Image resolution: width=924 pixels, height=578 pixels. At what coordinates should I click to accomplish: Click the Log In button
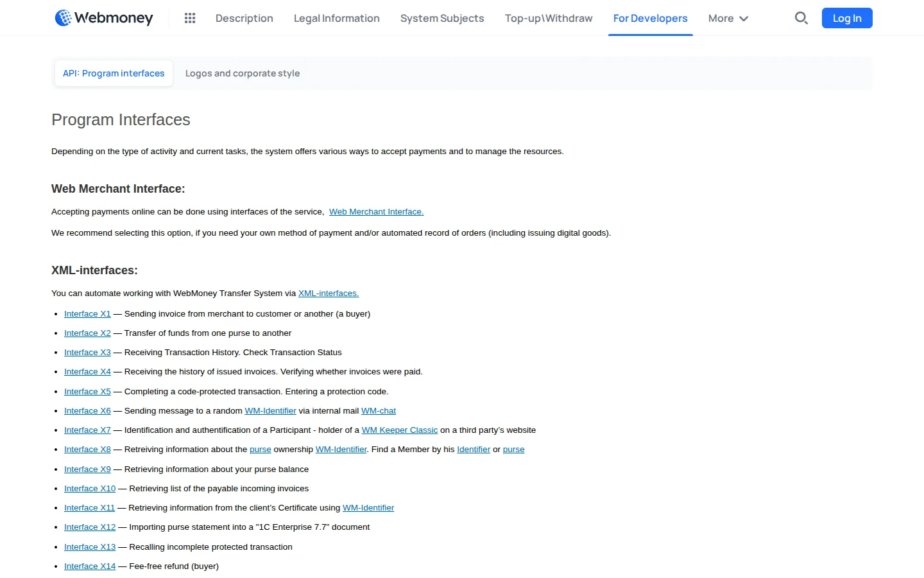coord(847,18)
